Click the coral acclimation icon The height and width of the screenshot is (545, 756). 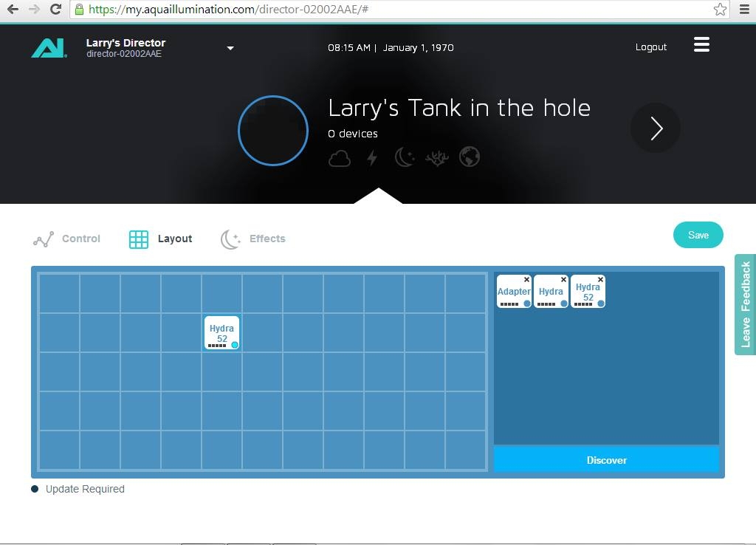(437, 158)
